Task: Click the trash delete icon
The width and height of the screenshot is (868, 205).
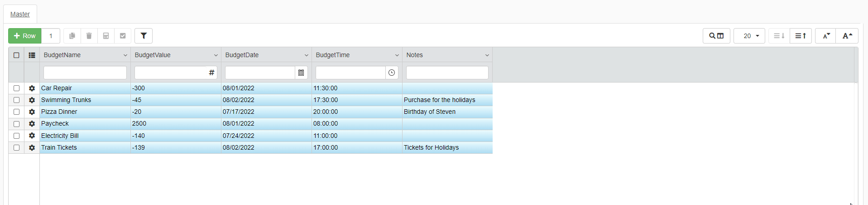Action: [89, 36]
